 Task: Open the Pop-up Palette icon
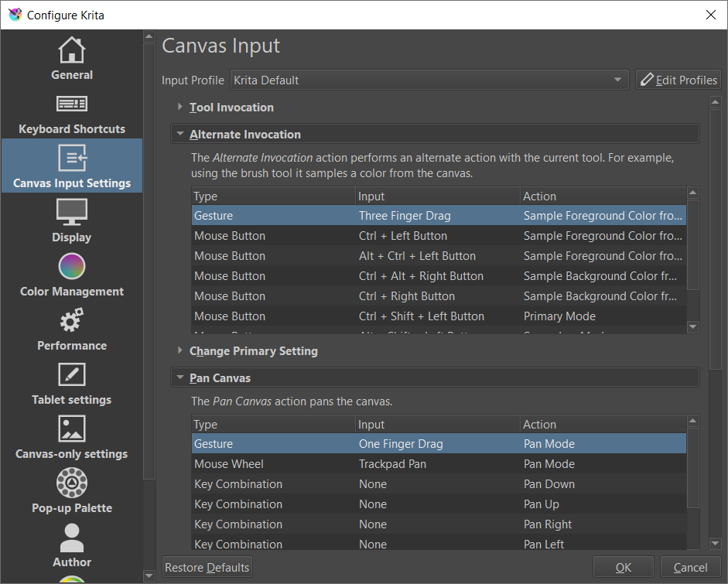pyautogui.click(x=72, y=483)
